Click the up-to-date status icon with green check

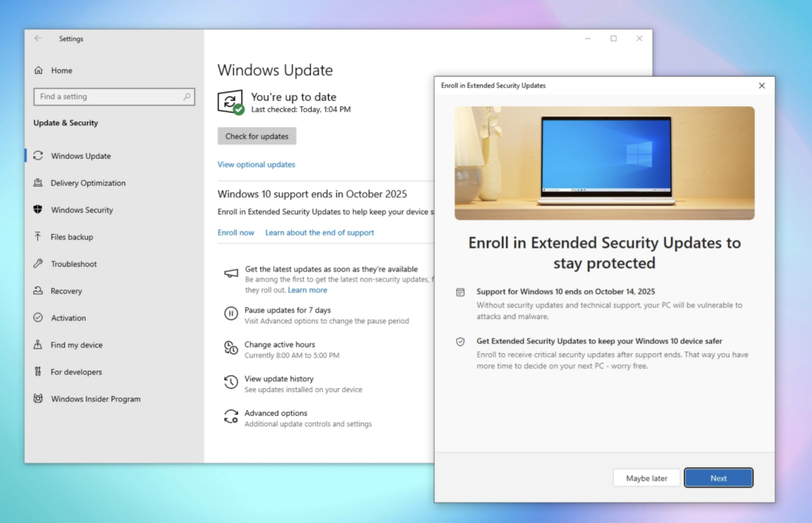[231, 102]
